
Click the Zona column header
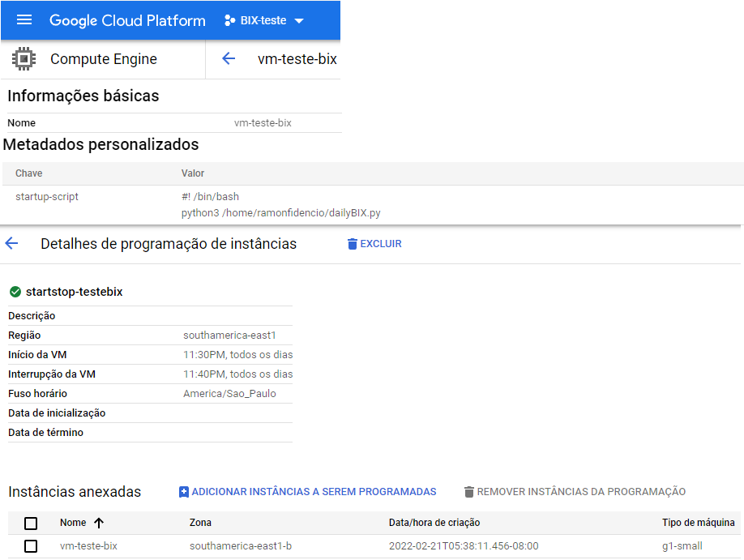[200, 523]
